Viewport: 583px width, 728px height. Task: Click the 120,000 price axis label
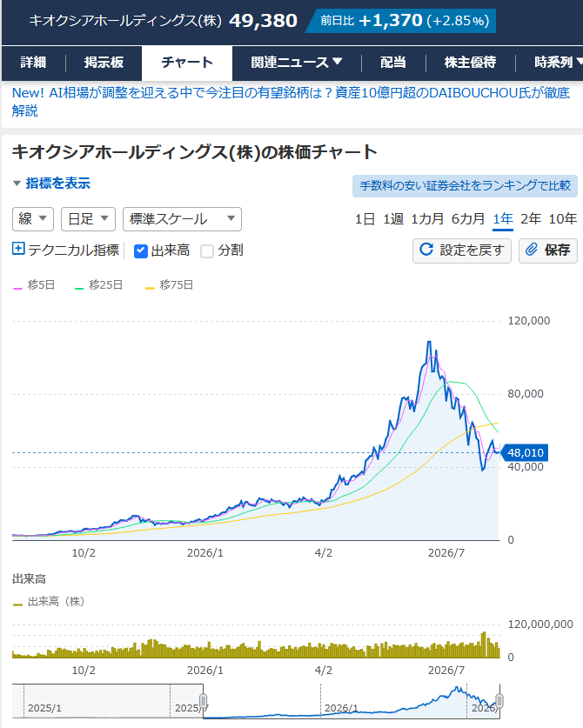click(x=529, y=321)
